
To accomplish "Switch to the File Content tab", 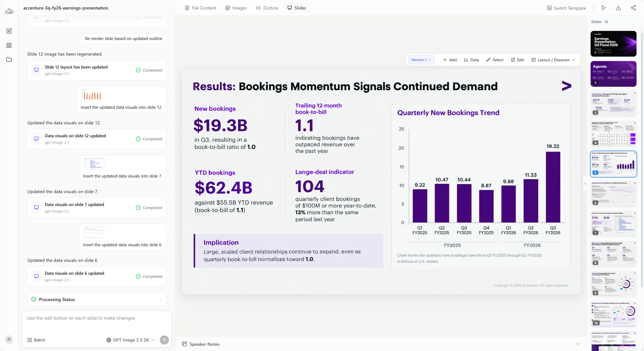I will click(200, 8).
